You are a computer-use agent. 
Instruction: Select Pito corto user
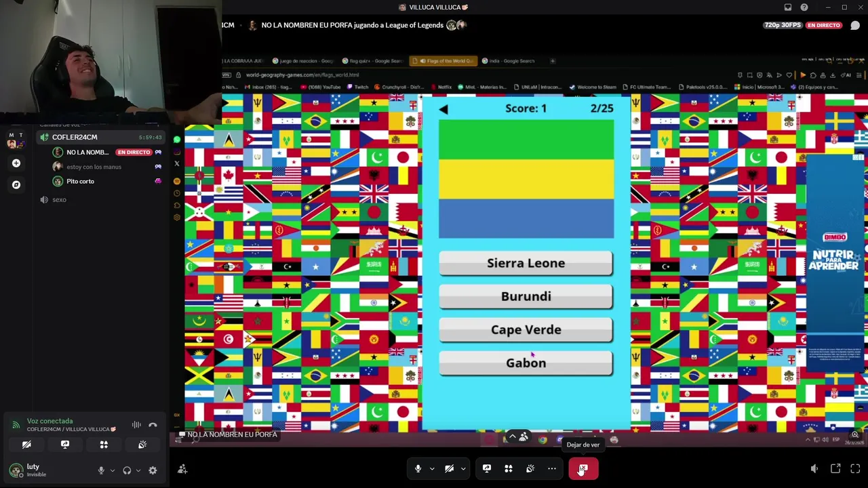point(80,181)
